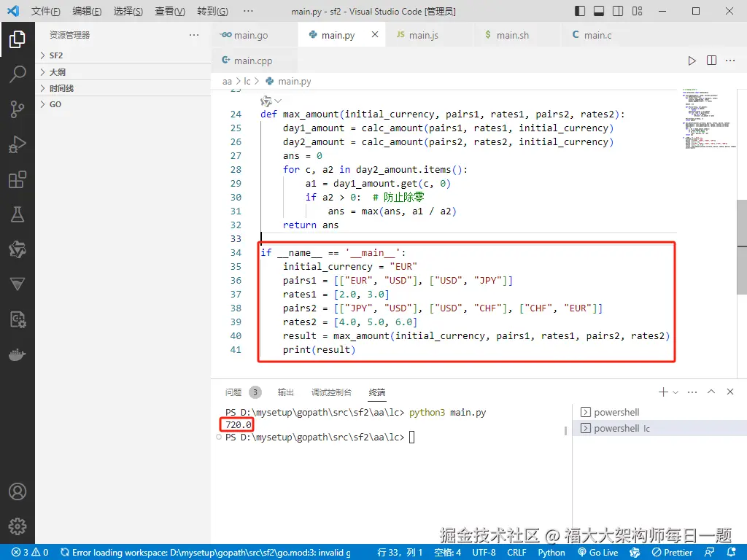Open the terminal launch profile dropdown arrow

676,392
